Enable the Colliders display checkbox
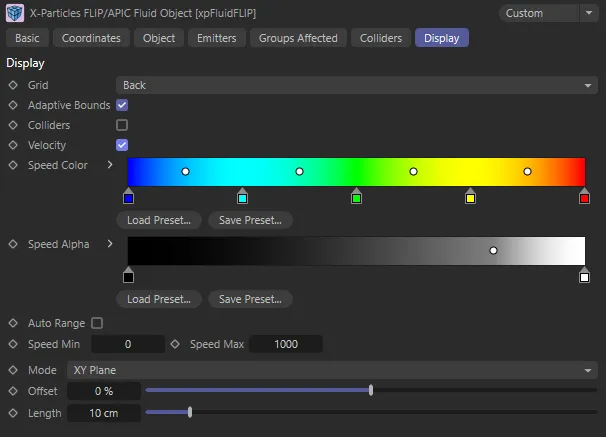Viewport: 606px width, 437px height. 122,125
